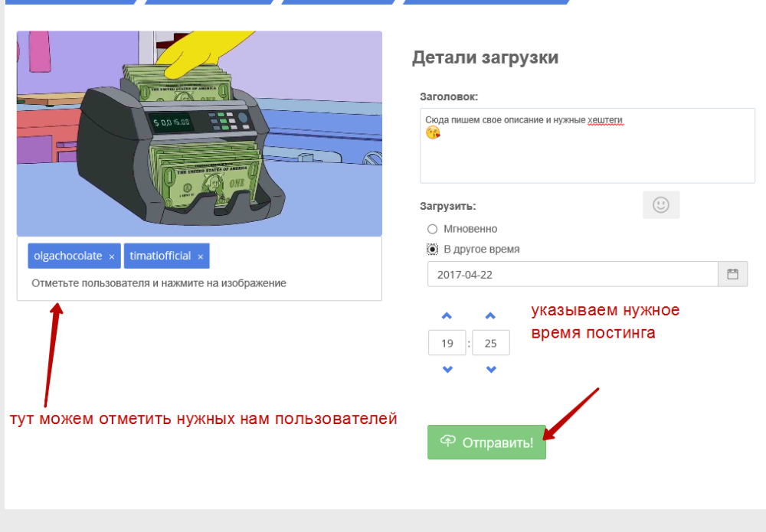Click the money counter image preview
Viewport: 766px width, 532px height.
tap(199, 134)
